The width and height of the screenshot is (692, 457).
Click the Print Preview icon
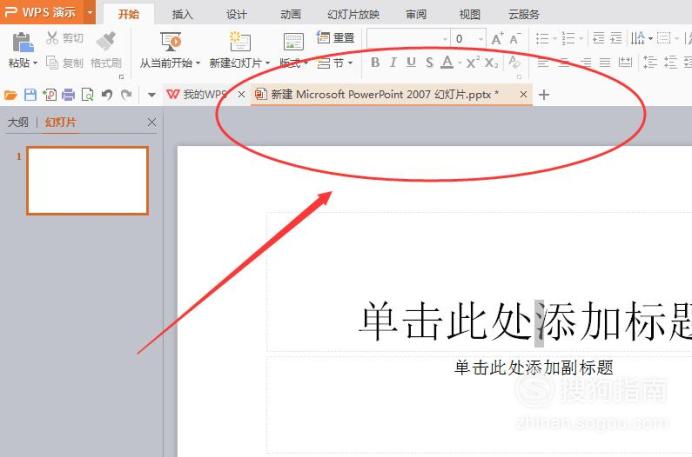click(87, 94)
